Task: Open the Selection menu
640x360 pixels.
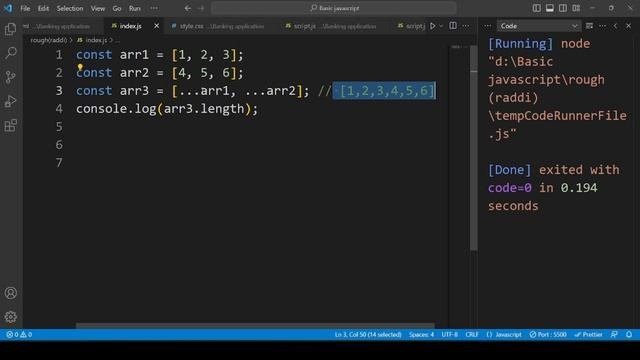Action: click(70, 8)
